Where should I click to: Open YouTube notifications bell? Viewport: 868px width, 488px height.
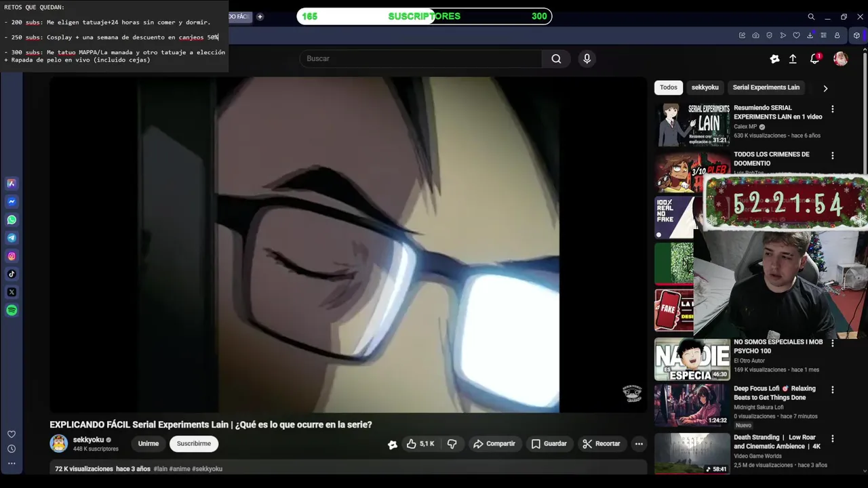pyautogui.click(x=815, y=59)
